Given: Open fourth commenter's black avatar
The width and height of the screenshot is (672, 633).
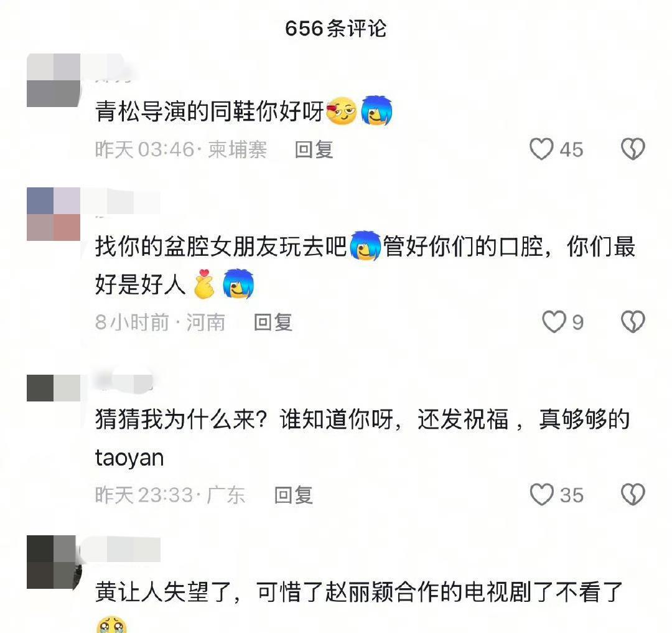Looking at the screenshot, I should pos(54,562).
